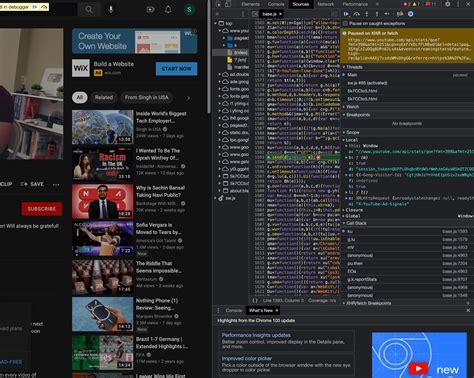Viewport: 474px width, 378px height.
Task: Click the red errors counter badge
Action: [x=406, y=4]
